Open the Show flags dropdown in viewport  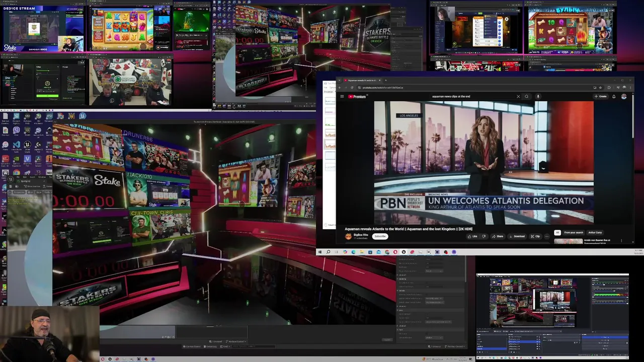(x=39, y=193)
